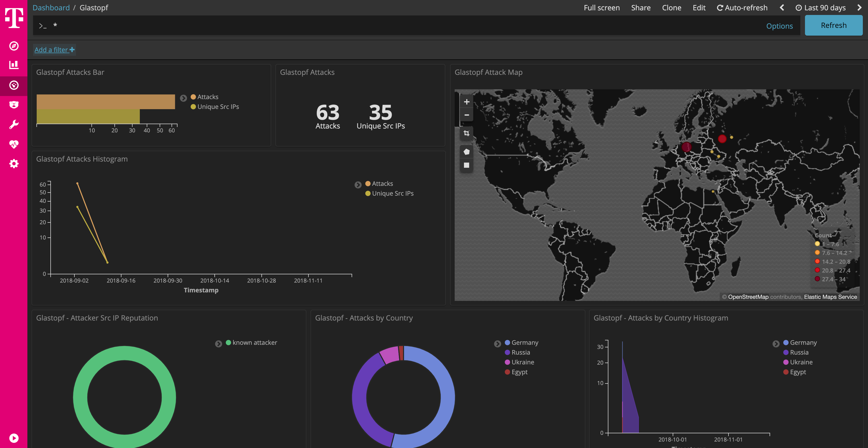Toggle the known attacker legend entry

click(x=251, y=342)
